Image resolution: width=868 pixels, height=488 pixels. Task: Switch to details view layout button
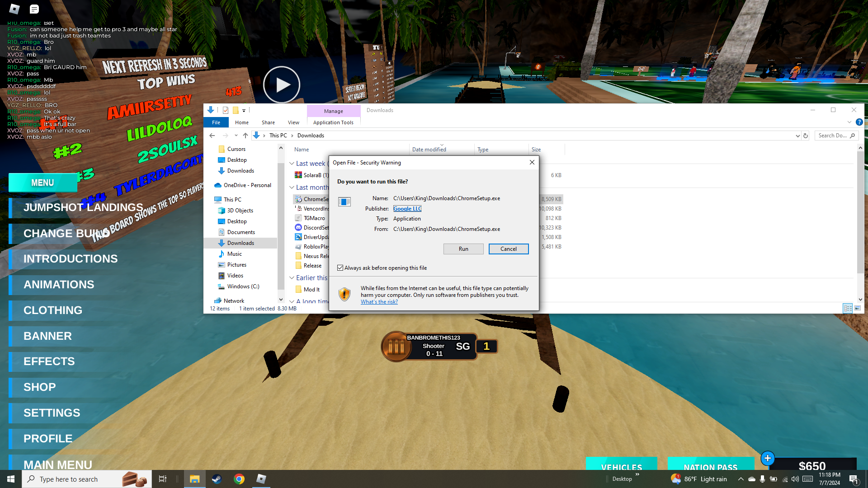[848, 308]
